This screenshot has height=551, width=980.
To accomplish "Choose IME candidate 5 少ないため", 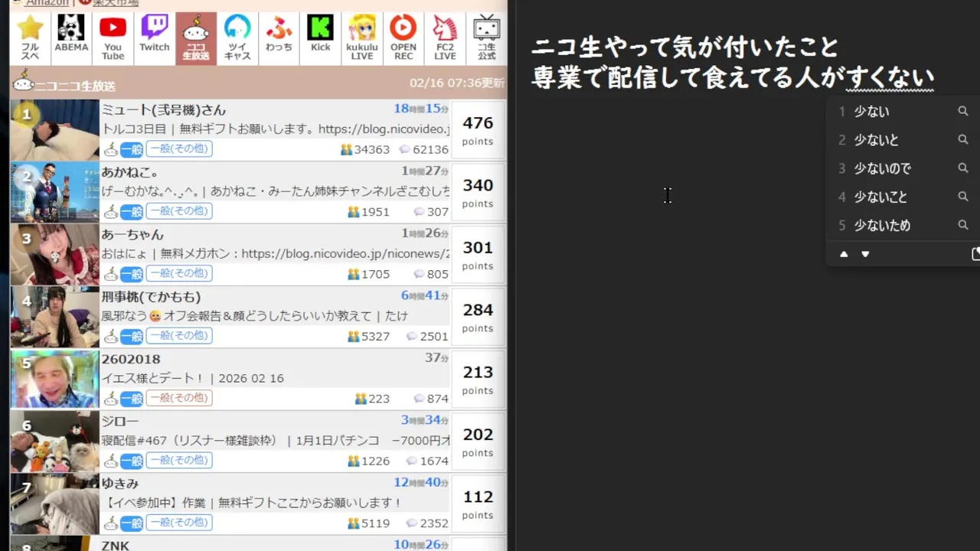I will [882, 226].
